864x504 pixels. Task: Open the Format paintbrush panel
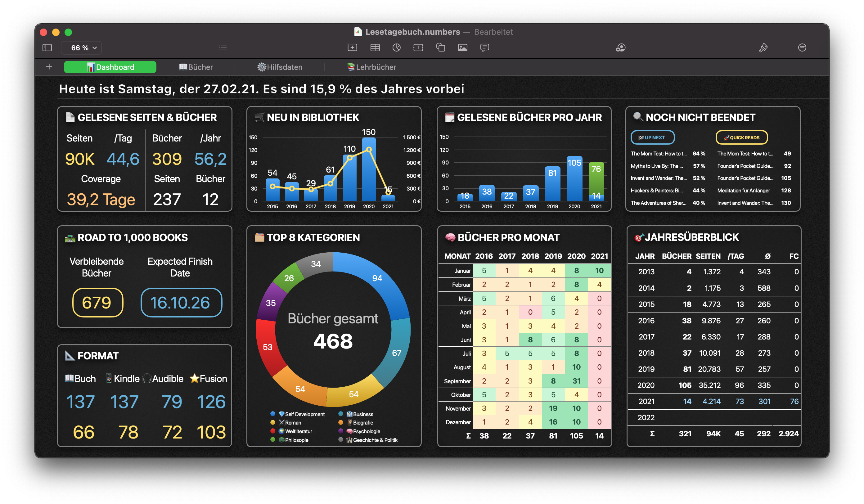[764, 48]
